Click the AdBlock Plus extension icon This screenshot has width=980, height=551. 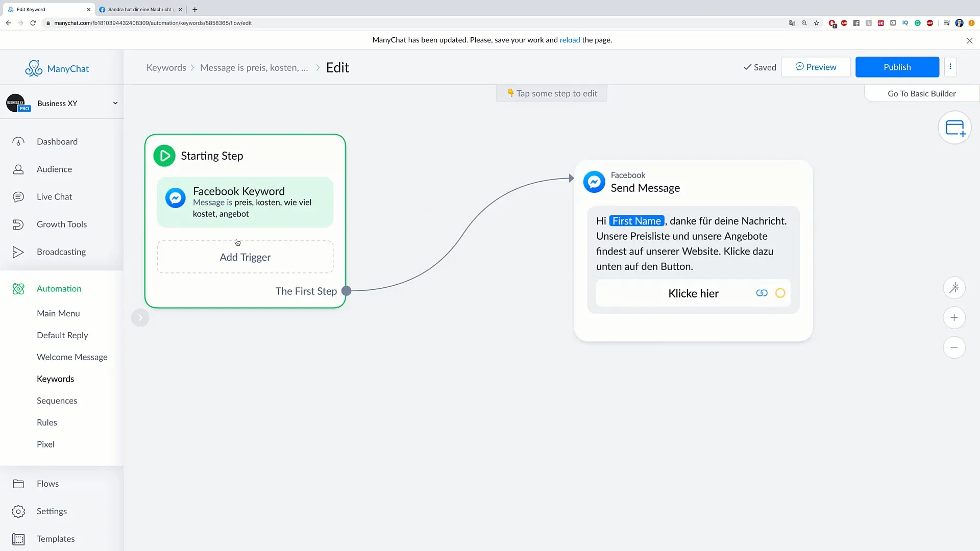tap(929, 23)
